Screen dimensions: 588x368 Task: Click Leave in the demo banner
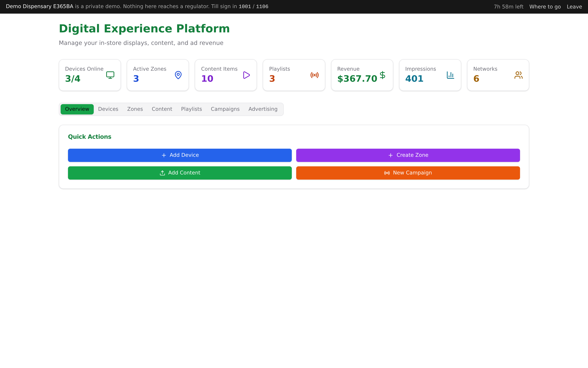[574, 7]
